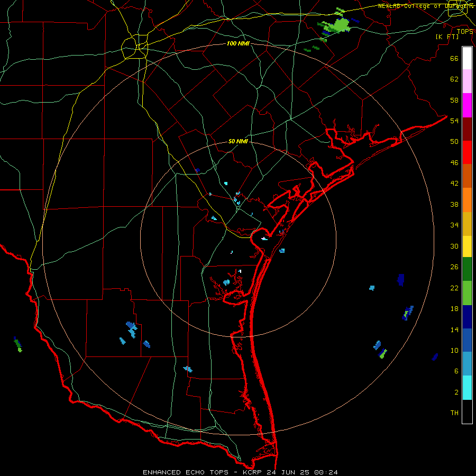
Task: Click the light green legend swatch
Action: (467, 293)
